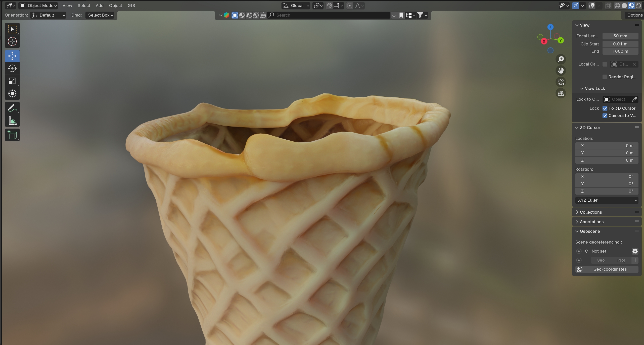
Task: Open the XYZ Euler rotation mode dropdown
Action: click(607, 200)
